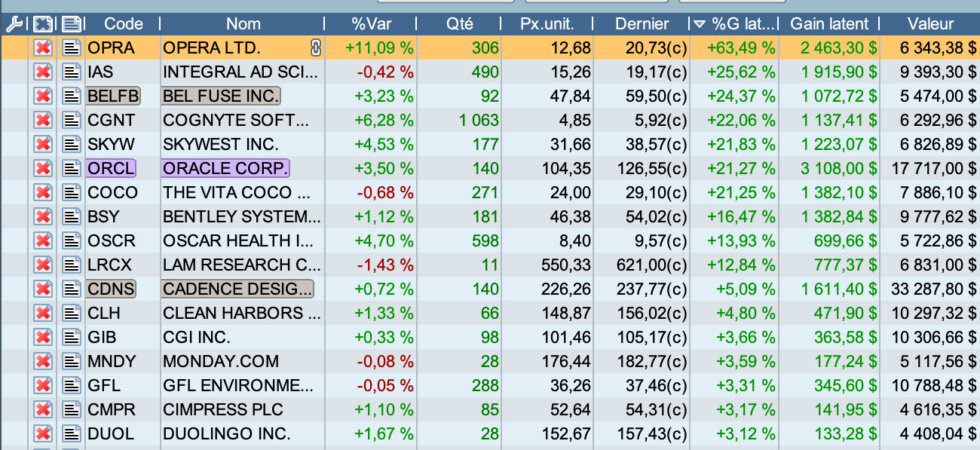Open the note icon for CLH

click(72, 313)
